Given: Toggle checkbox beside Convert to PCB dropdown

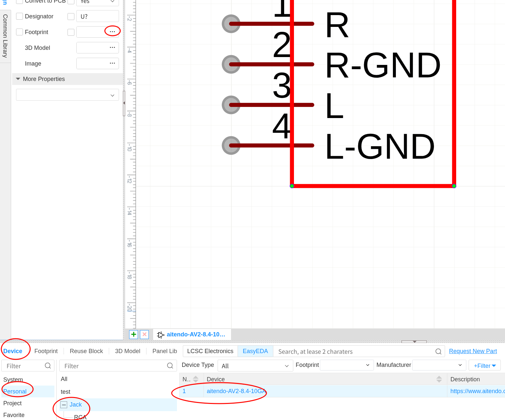Looking at the screenshot, I should [x=71, y=1].
